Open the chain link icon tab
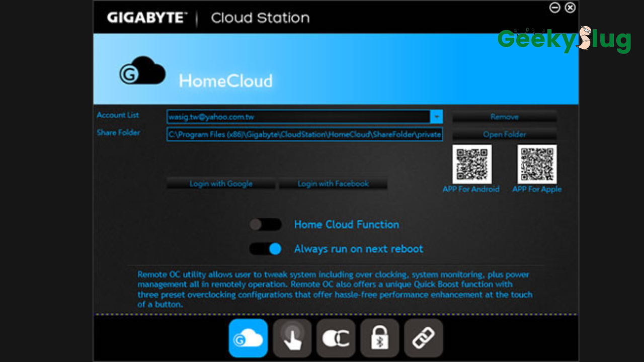644x362 pixels. 424,338
